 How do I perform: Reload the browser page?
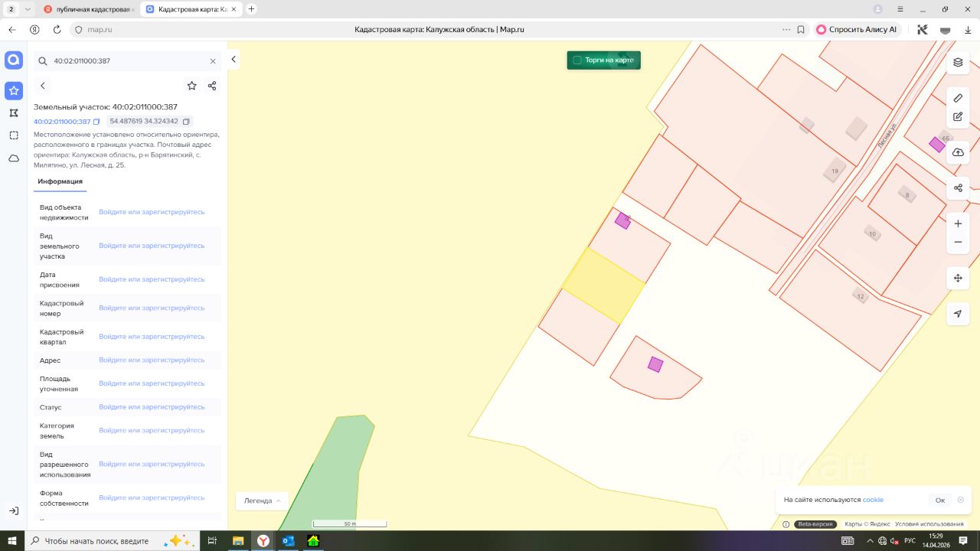click(57, 30)
